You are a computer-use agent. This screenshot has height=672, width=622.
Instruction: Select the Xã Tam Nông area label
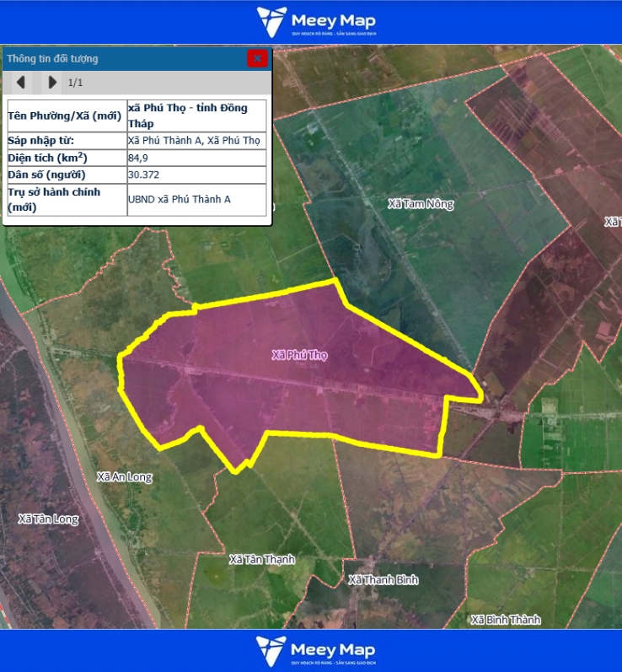(421, 204)
